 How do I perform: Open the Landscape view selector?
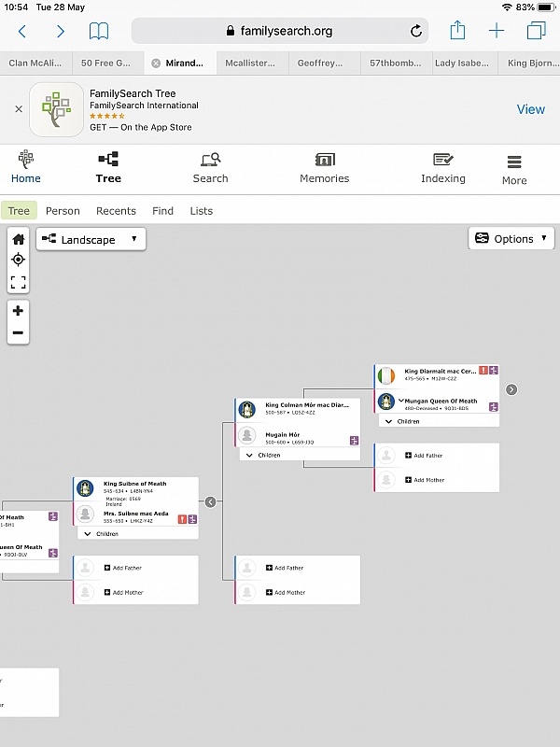click(91, 239)
